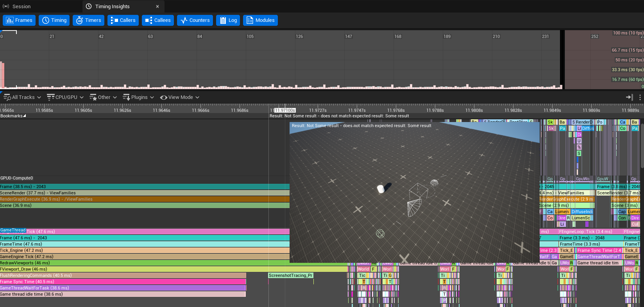Click the viewport screenshot preview thumbnail
Screen dimensions: 644x307
pos(414,192)
